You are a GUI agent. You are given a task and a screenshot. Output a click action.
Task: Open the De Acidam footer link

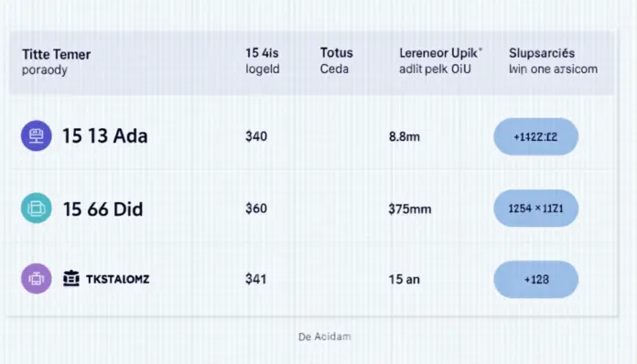point(325,337)
